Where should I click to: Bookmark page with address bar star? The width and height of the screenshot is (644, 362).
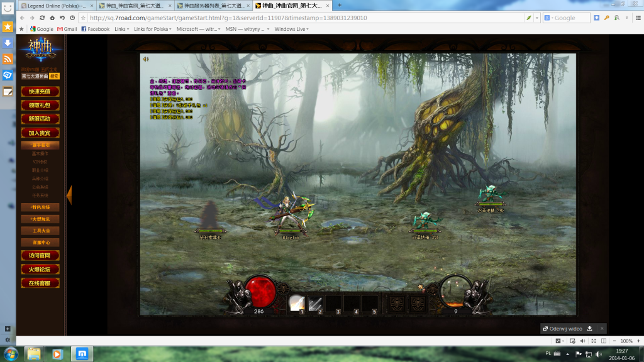(x=84, y=18)
